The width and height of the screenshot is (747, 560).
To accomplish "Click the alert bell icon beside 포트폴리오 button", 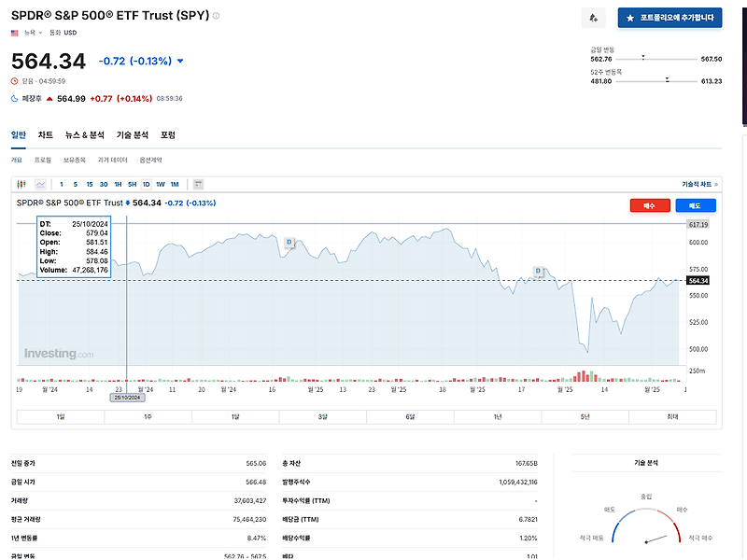I will (594, 18).
